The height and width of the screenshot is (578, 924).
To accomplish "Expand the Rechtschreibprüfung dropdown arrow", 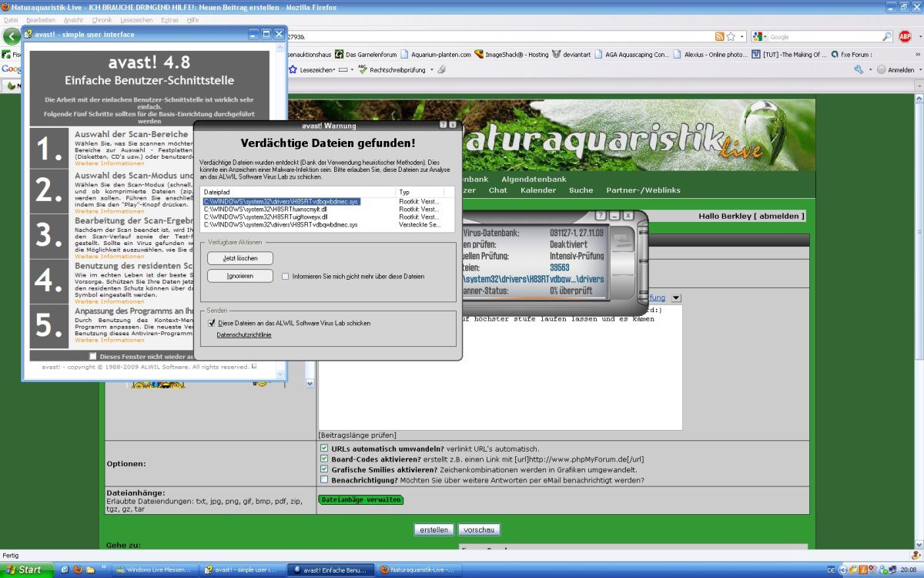I will point(431,69).
